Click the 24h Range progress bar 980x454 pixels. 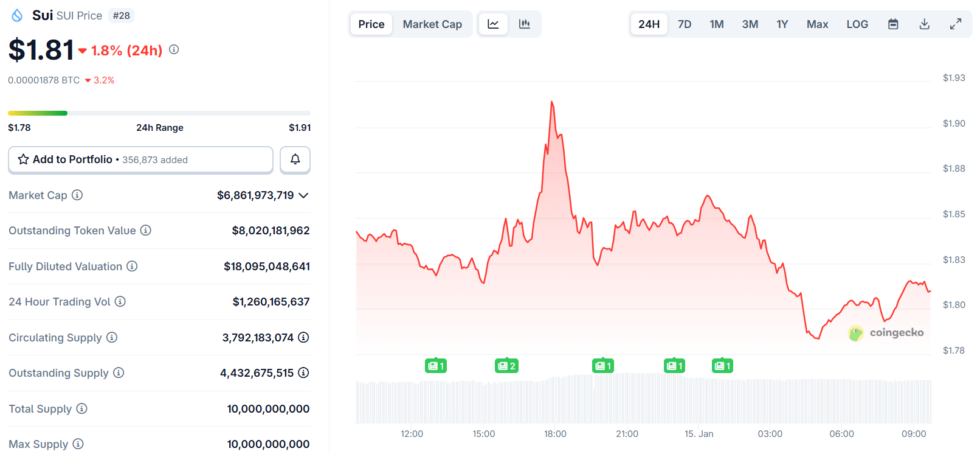tap(159, 113)
